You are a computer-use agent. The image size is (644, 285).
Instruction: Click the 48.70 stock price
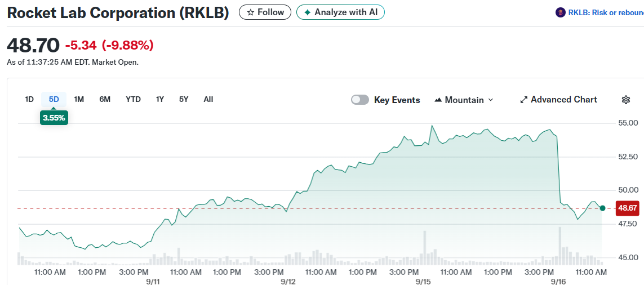tap(33, 45)
